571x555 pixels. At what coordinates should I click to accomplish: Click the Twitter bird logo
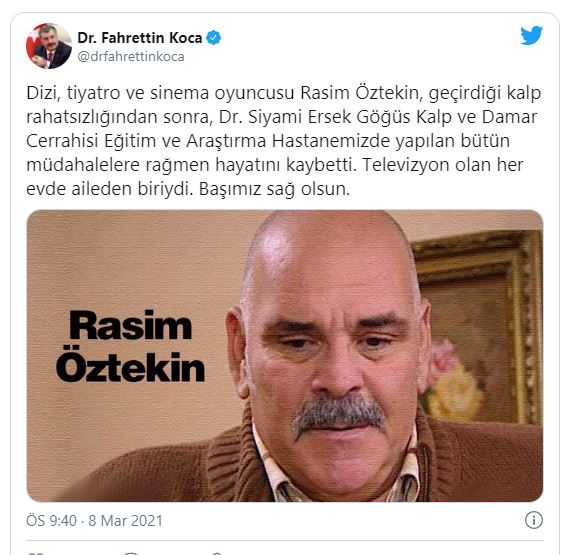click(531, 35)
